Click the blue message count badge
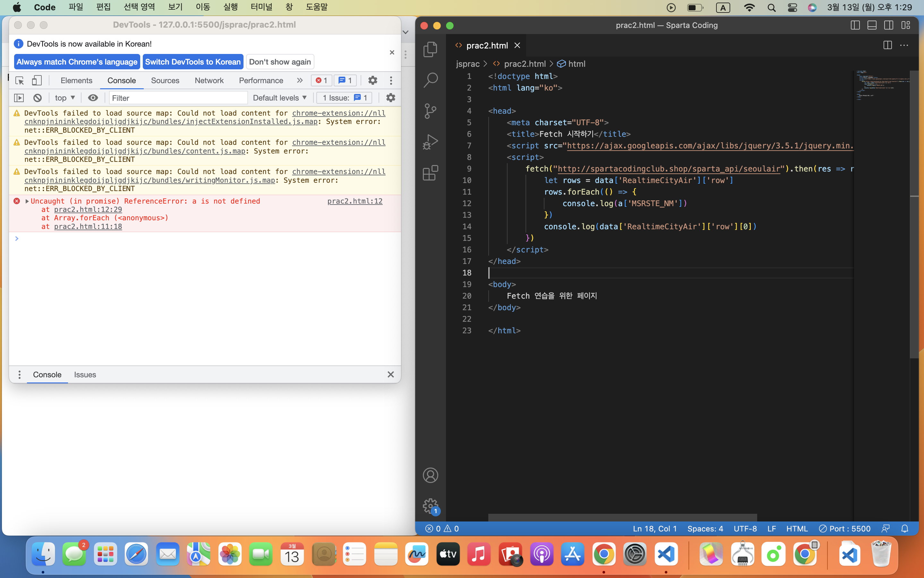 [x=345, y=80]
